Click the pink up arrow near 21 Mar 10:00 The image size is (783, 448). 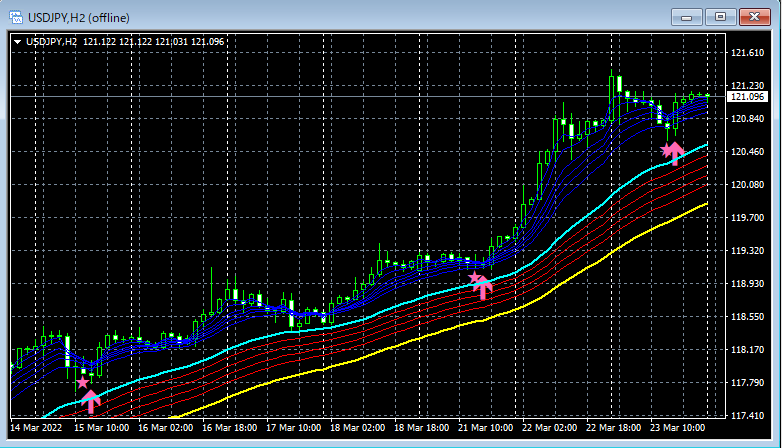point(483,288)
